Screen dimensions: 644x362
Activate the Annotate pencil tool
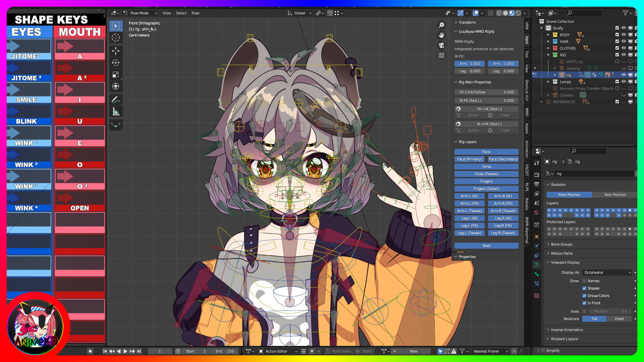point(116,100)
